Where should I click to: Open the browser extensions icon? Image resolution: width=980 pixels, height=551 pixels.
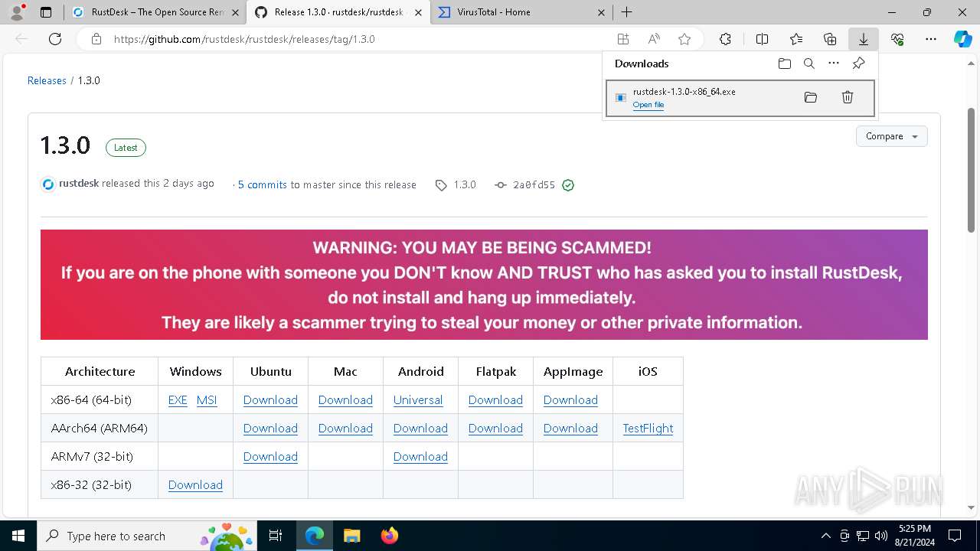click(725, 39)
